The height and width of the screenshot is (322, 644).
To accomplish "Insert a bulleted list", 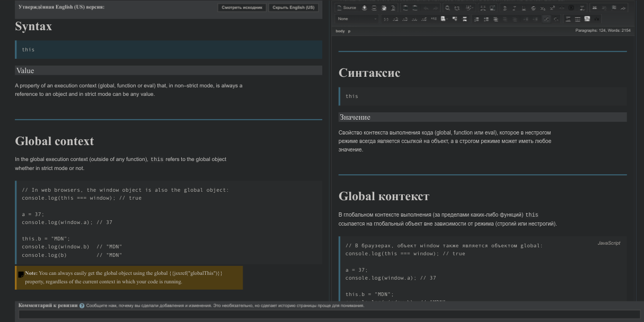I will pyautogui.click(x=486, y=19).
